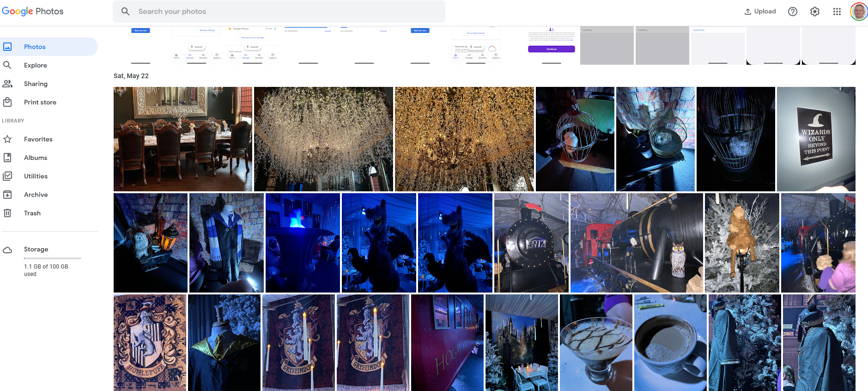Screen dimensions: 868x391
Task: Click the Photos sidebar icon
Action: click(x=7, y=47)
